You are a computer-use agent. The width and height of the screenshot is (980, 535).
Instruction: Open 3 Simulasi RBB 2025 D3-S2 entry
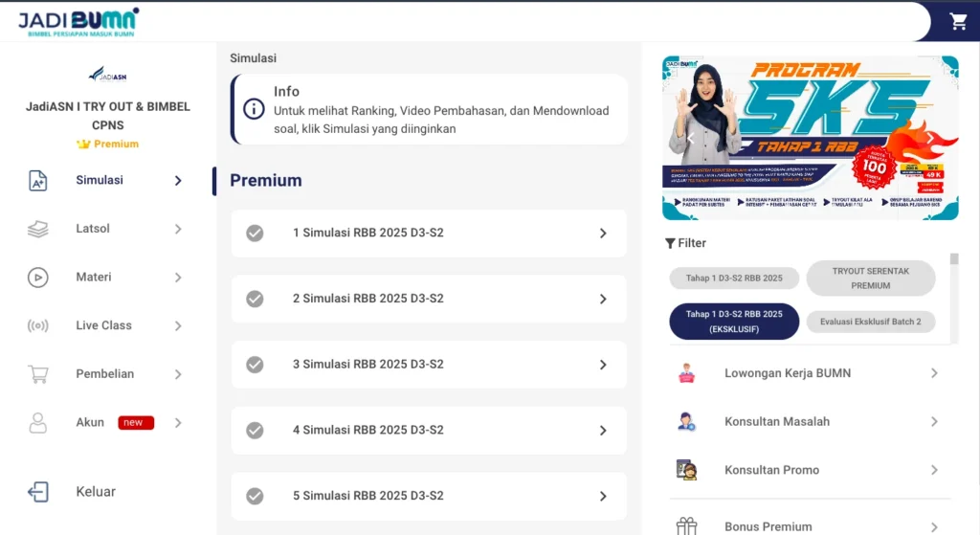point(429,365)
